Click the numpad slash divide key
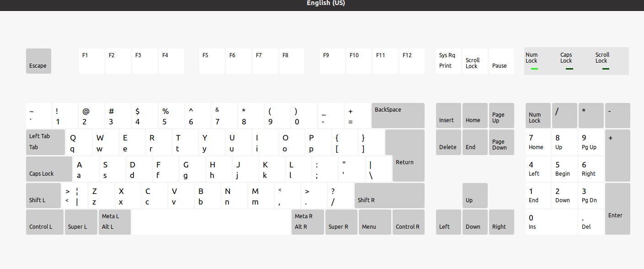 (x=564, y=115)
